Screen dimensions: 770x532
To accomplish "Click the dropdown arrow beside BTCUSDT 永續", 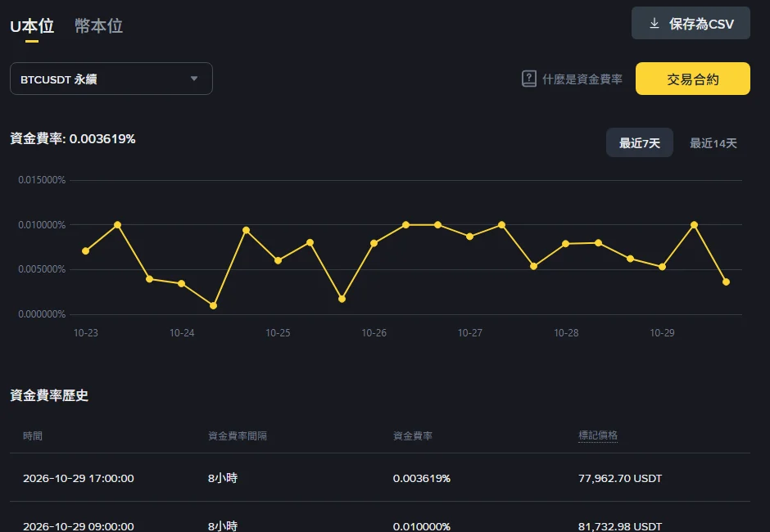I will pyautogui.click(x=194, y=79).
